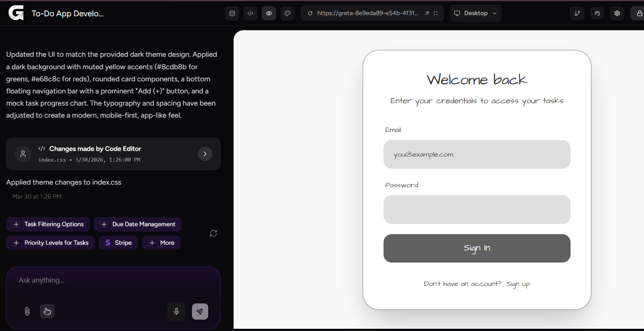Open the theme palette icon
Image resolution: width=644 pixels, height=331 pixels.
pos(287,13)
